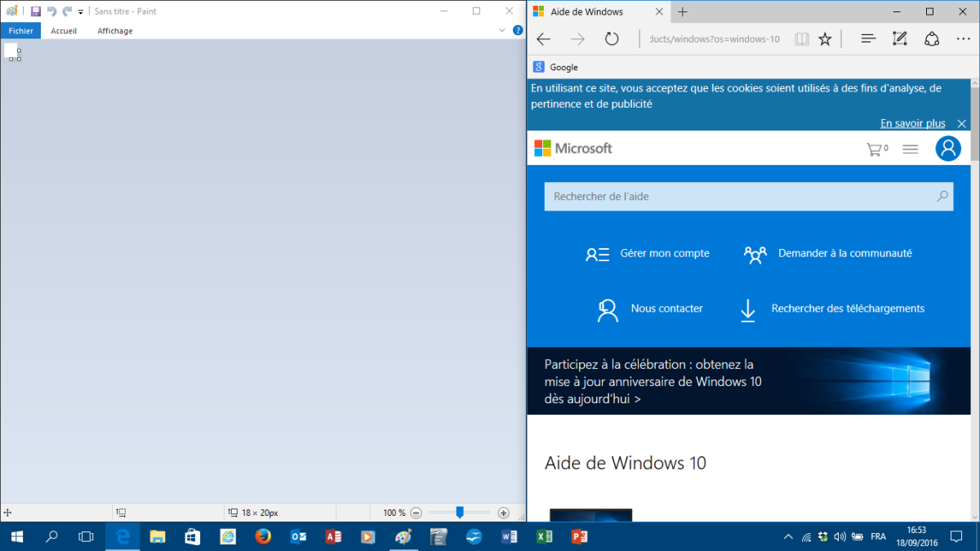Image resolution: width=980 pixels, height=551 pixels.
Task: Open Google favorites bar bookmark
Action: 555,67
